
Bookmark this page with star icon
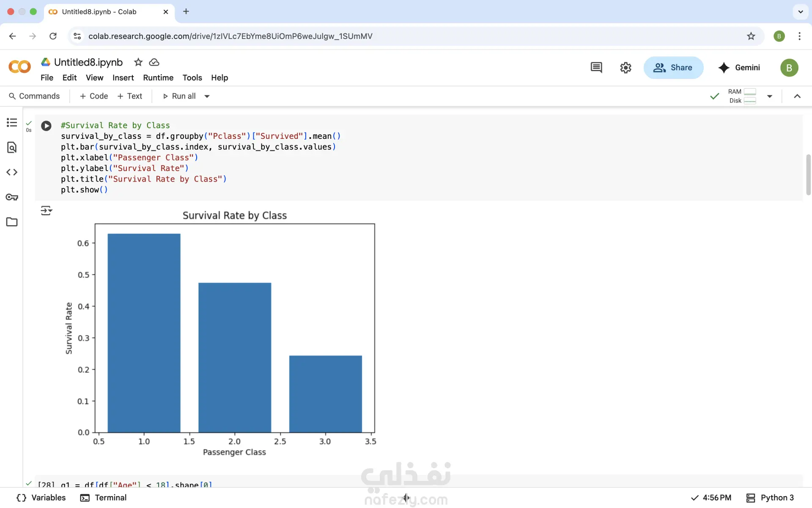click(x=751, y=36)
